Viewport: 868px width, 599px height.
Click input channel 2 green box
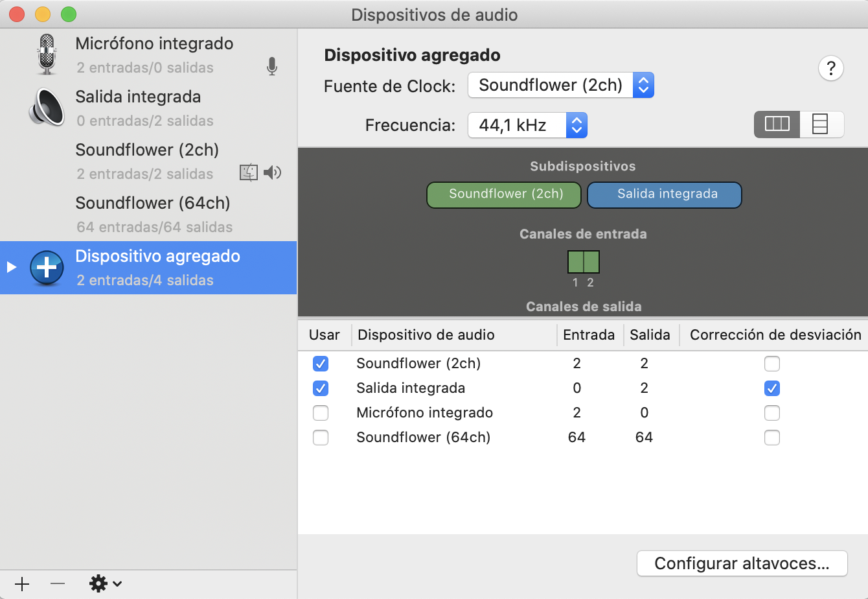591,262
